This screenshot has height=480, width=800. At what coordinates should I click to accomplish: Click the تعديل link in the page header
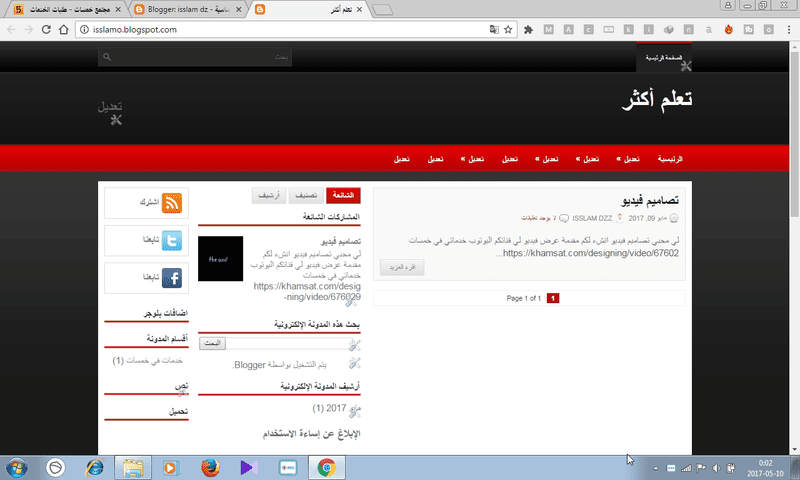click(x=110, y=107)
